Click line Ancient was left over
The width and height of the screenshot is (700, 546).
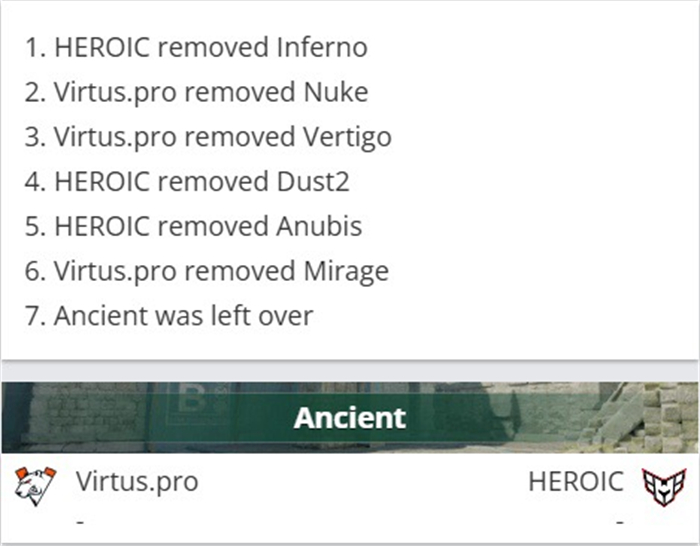(169, 316)
